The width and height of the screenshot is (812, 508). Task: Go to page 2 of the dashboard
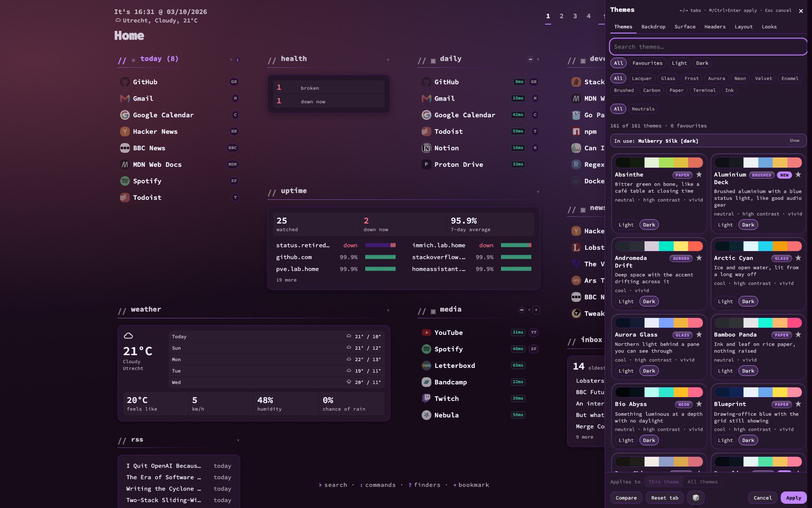tap(561, 16)
